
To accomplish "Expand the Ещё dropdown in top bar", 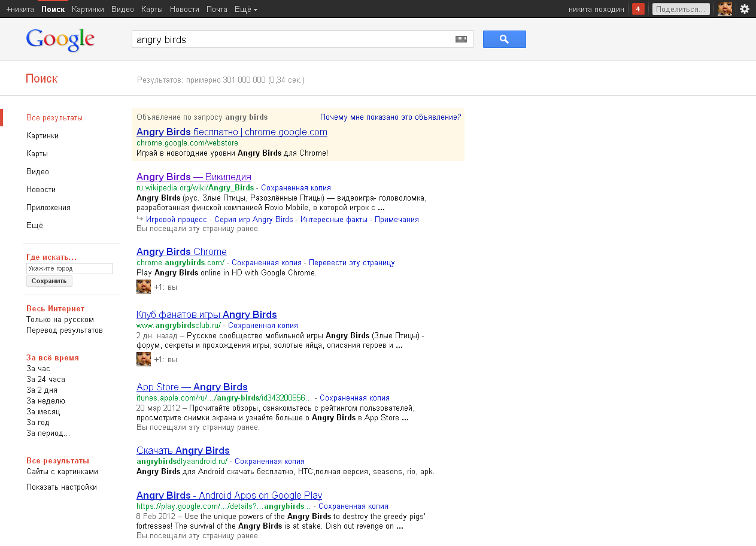I will [x=246, y=10].
